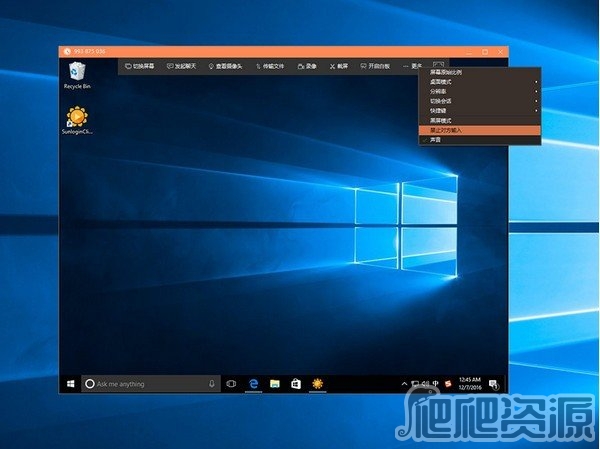Expand the 分辨率 resolution submenu
Viewport: 600px width, 449px height.
438,92
